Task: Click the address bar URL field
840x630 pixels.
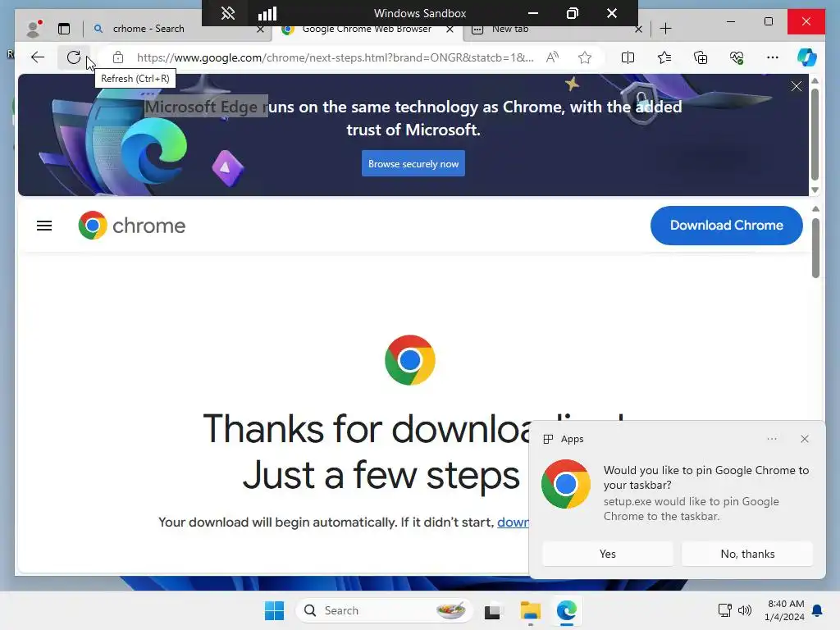Action: pos(335,57)
